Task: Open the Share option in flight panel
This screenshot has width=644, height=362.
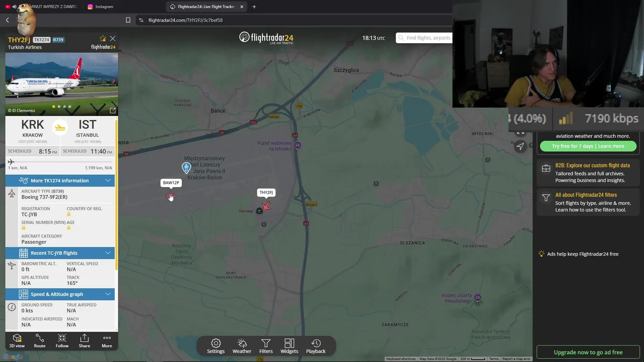Action: [x=85, y=341]
